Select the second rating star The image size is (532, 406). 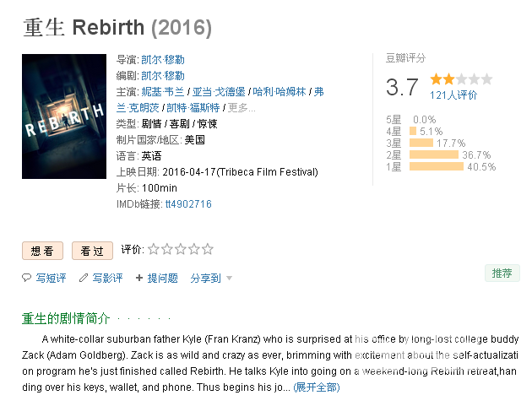click(167, 249)
